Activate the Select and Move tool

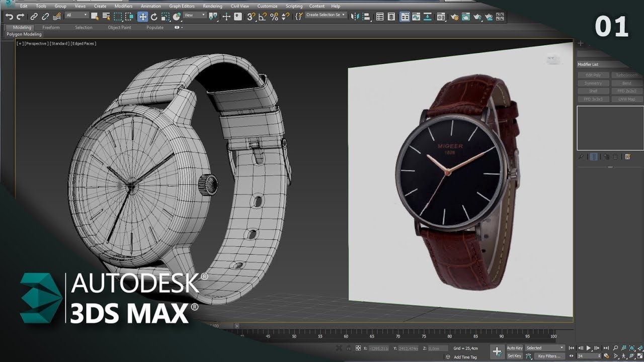(143, 17)
